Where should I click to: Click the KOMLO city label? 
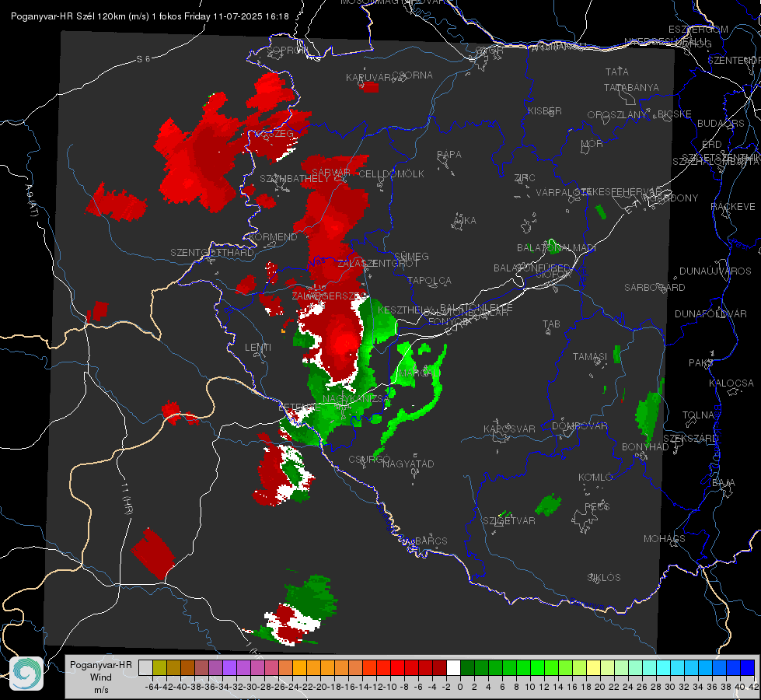[x=595, y=478]
